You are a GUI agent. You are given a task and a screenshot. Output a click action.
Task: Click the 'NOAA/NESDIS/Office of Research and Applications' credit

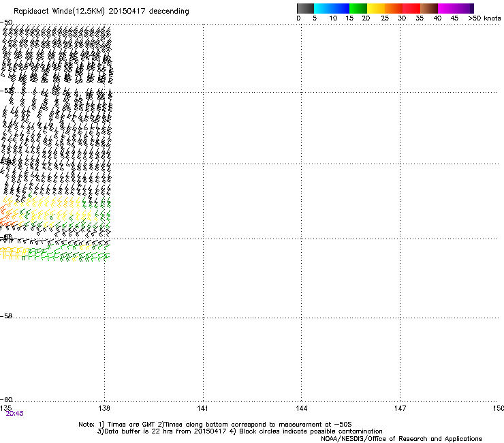click(x=401, y=439)
